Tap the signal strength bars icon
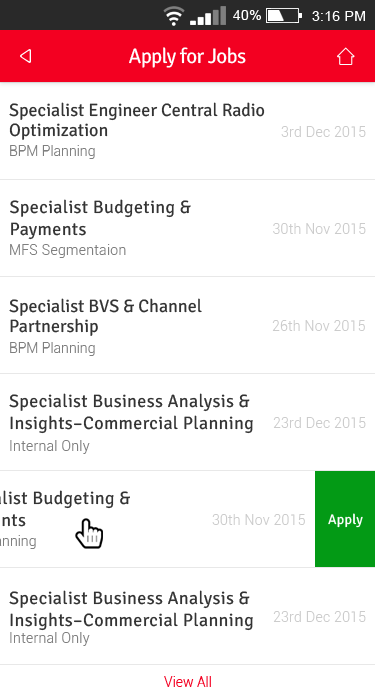Viewport: 375px width, 697px height. [208, 16]
